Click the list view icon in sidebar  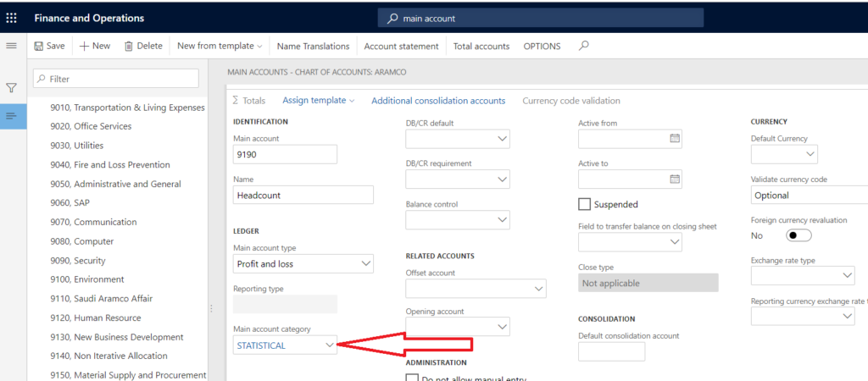point(11,116)
